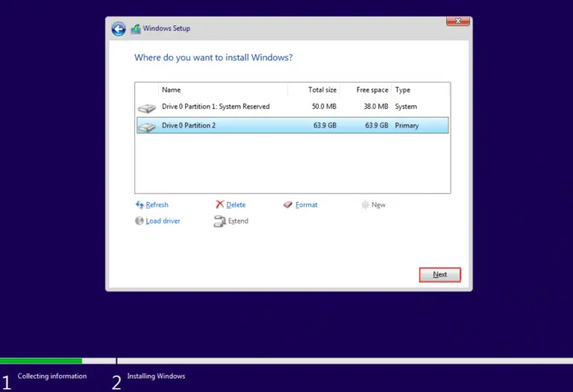Click the drive icon for Drive 0 Partition 2
The height and width of the screenshot is (392, 573).
click(x=147, y=127)
